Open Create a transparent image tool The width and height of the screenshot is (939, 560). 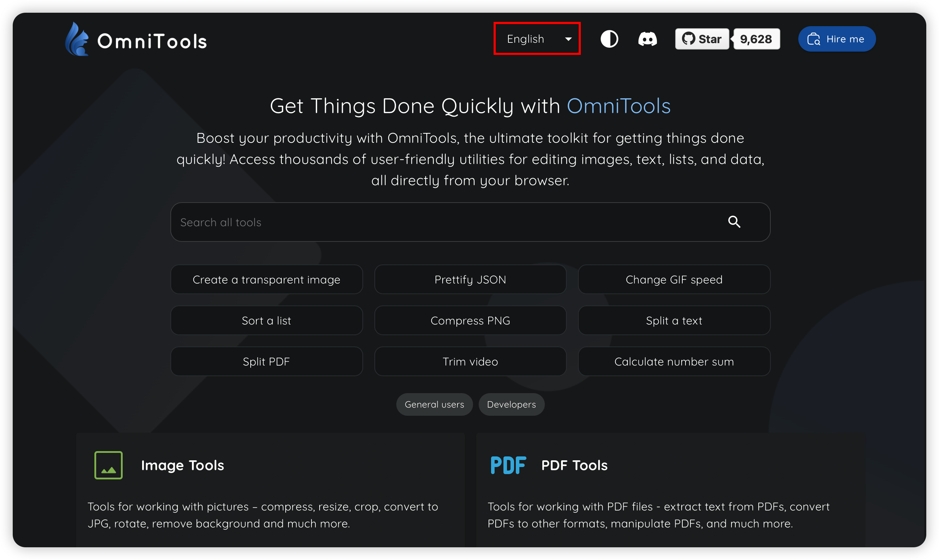point(266,279)
